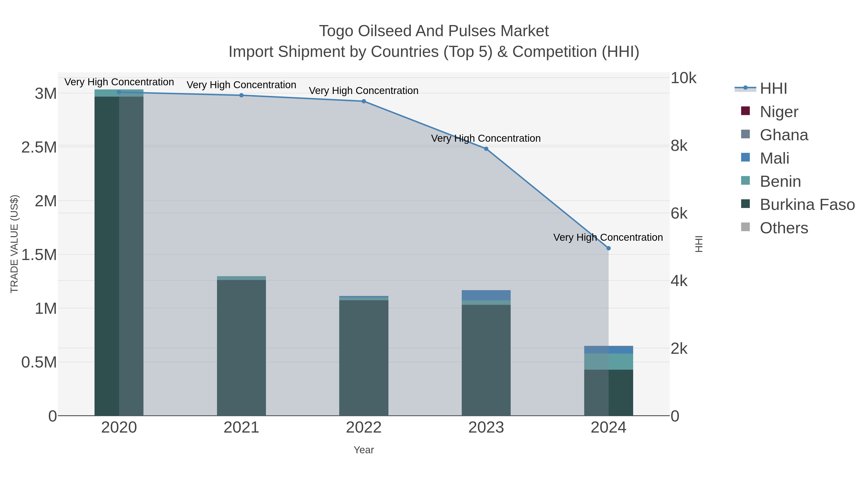Click the 2020 Burkina Faso bar
The height and width of the screenshot is (488, 868).
119,256
